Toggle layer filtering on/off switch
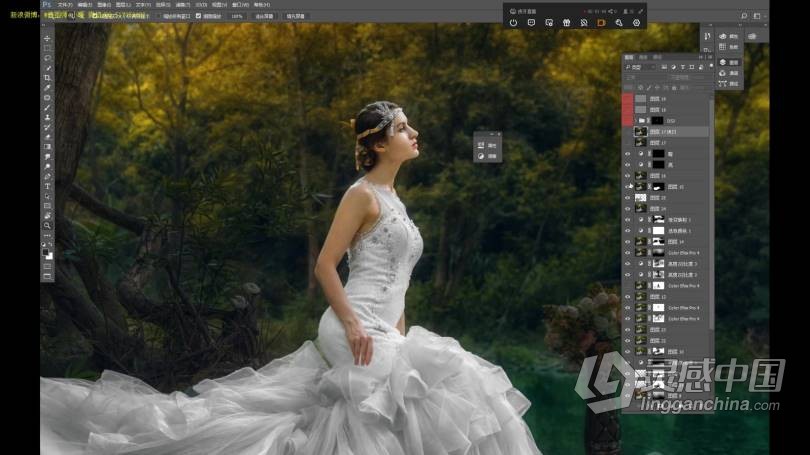The width and height of the screenshot is (810, 455). pyautogui.click(x=711, y=66)
